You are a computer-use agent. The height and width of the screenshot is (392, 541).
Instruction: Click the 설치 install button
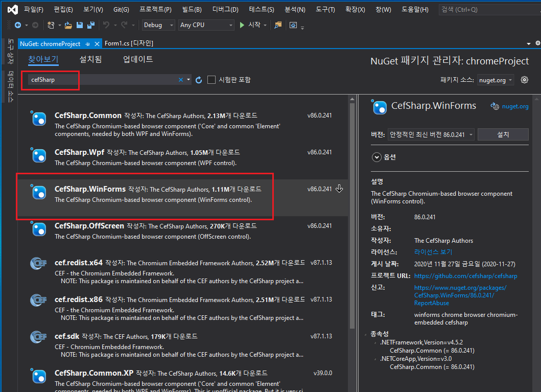[503, 134]
